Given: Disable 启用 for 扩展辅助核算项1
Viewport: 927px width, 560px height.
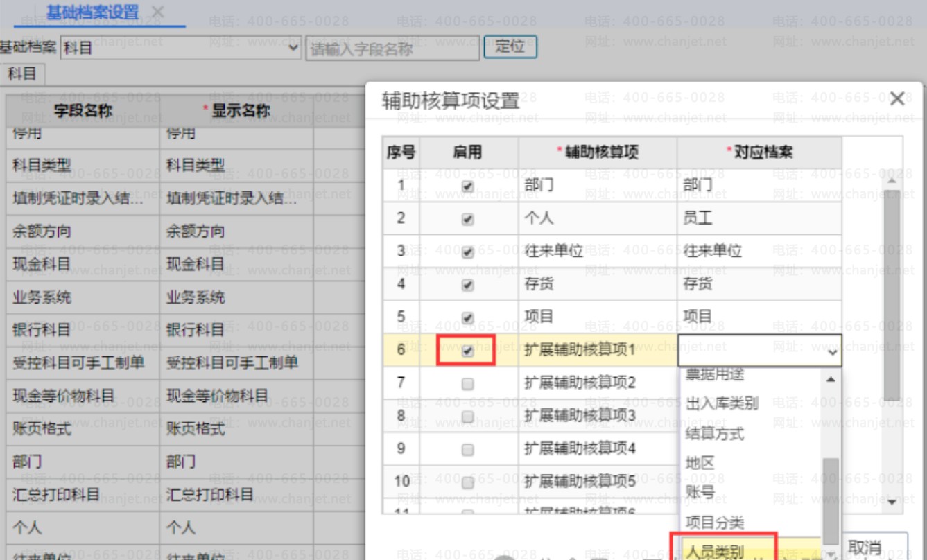Looking at the screenshot, I should [468, 351].
